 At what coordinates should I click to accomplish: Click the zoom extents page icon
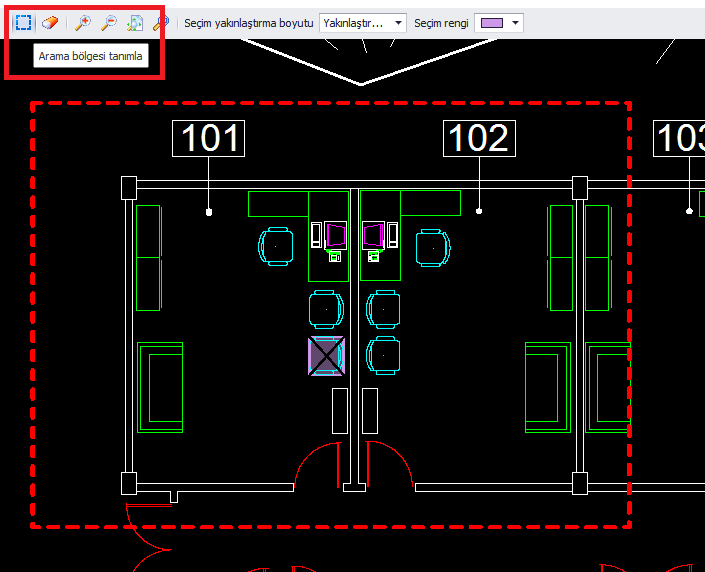point(135,22)
